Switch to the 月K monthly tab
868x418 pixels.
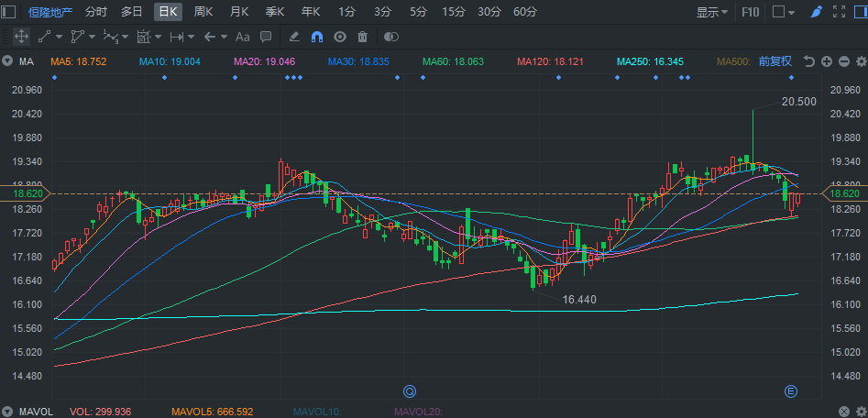240,12
